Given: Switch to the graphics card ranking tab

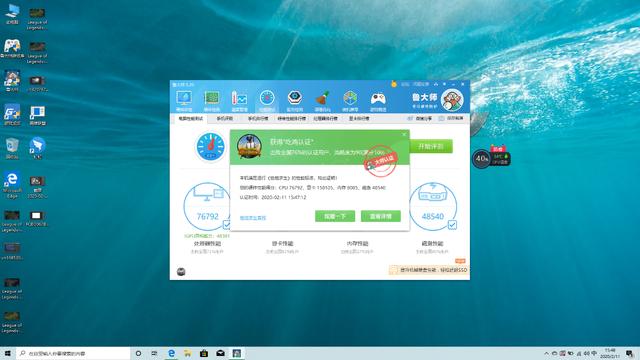Looking at the screenshot, I should point(359,118).
